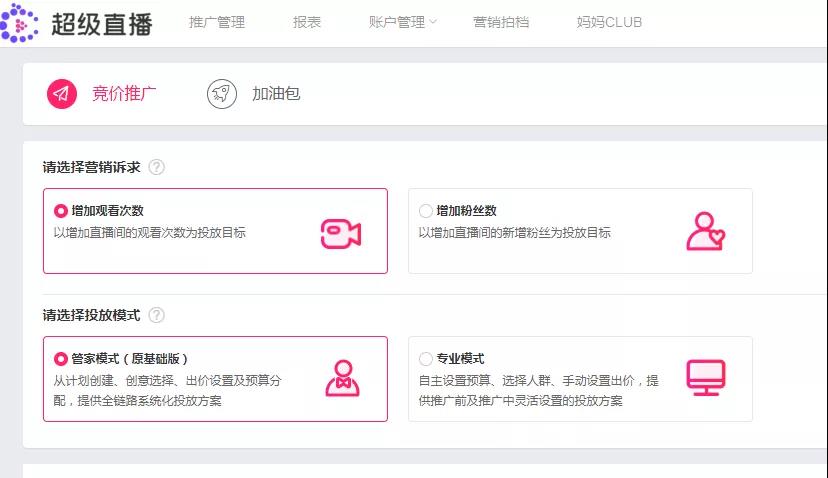The width and height of the screenshot is (828, 478).
Task: Select the 增加观看次数 radio button
Action: (61, 211)
